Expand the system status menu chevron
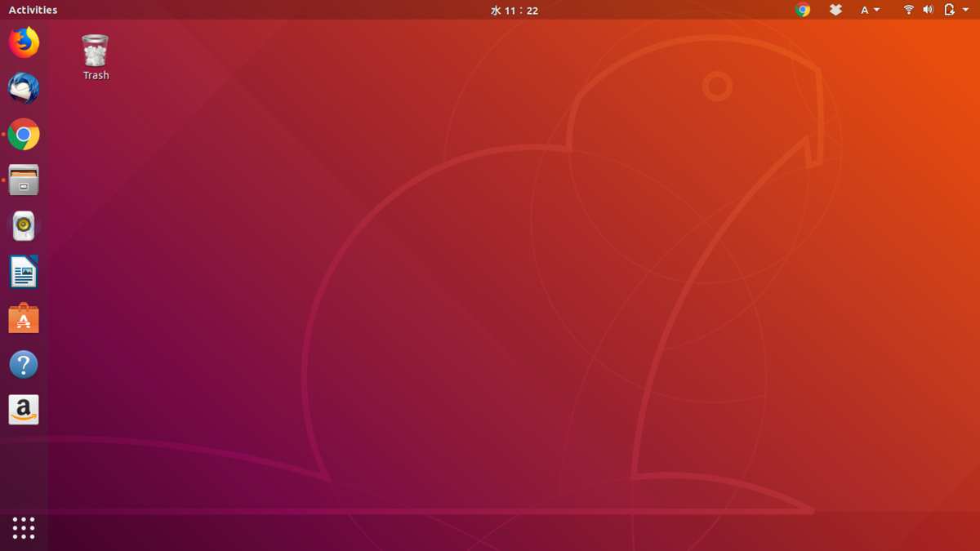 pyautogui.click(x=964, y=10)
